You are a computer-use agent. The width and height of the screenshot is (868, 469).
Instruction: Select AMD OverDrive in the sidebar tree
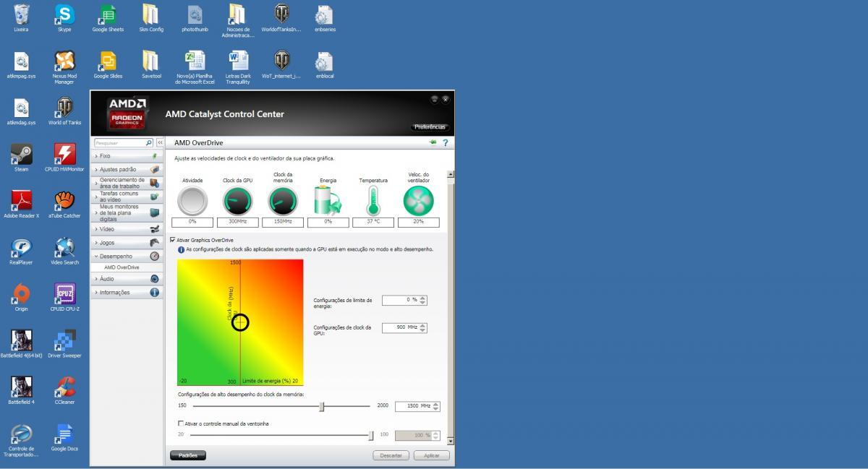click(x=121, y=267)
